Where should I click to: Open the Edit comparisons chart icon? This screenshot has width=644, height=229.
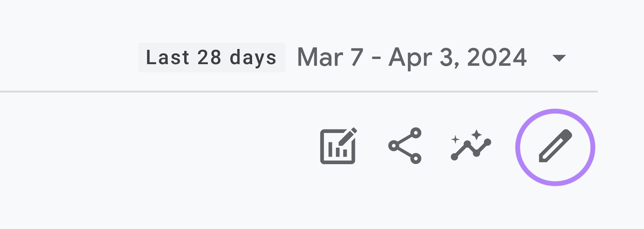point(338,146)
